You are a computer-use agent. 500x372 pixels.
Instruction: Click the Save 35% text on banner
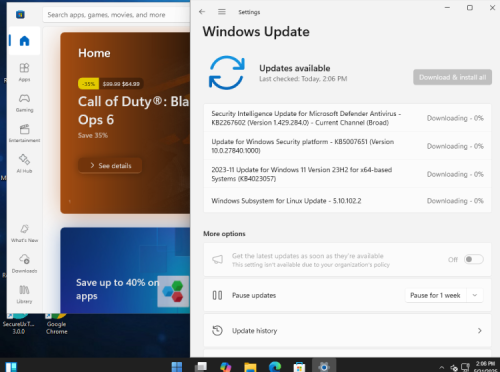tap(93, 135)
